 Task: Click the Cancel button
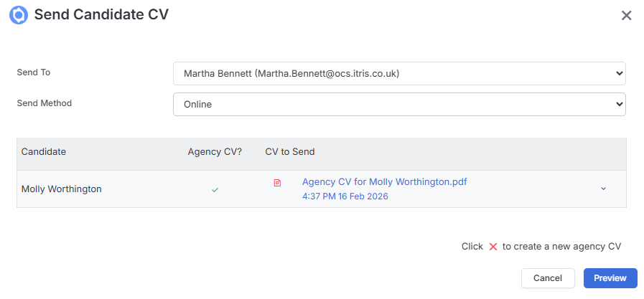[x=548, y=278]
